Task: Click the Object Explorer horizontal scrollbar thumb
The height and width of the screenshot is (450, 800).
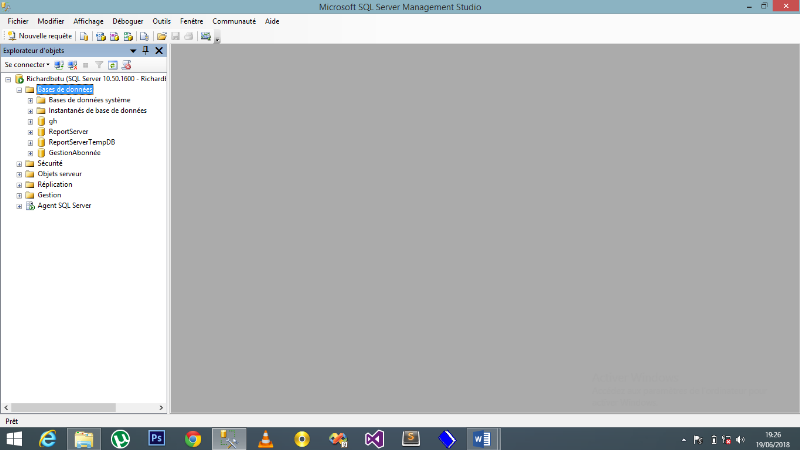Action: pos(64,408)
